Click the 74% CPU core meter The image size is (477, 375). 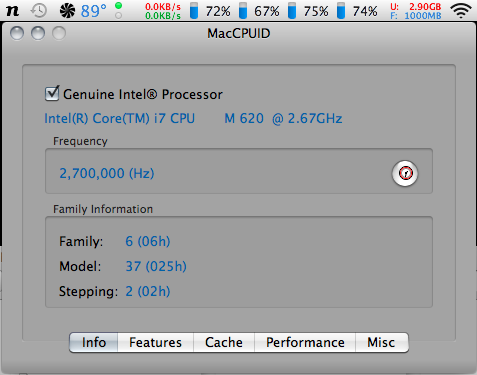point(357,11)
